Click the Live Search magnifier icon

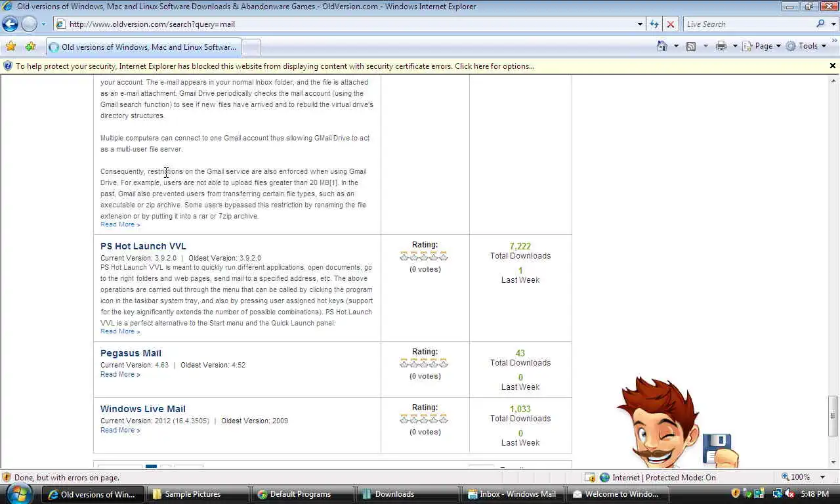pyautogui.click(x=820, y=24)
